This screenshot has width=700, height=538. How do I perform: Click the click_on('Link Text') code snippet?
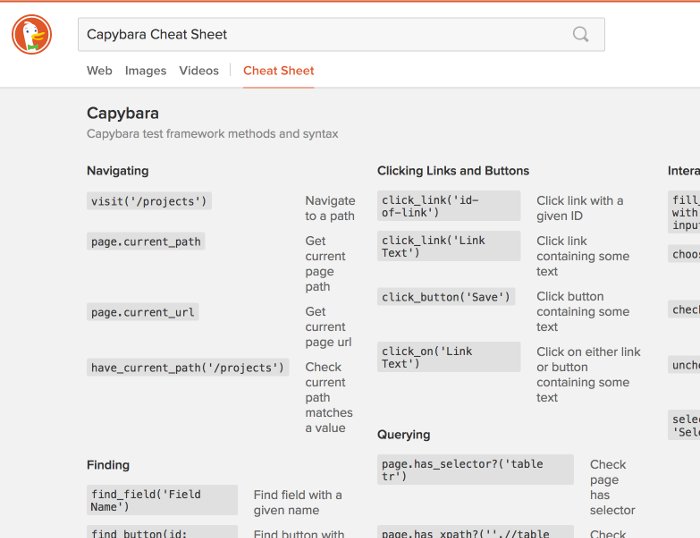[449, 357]
